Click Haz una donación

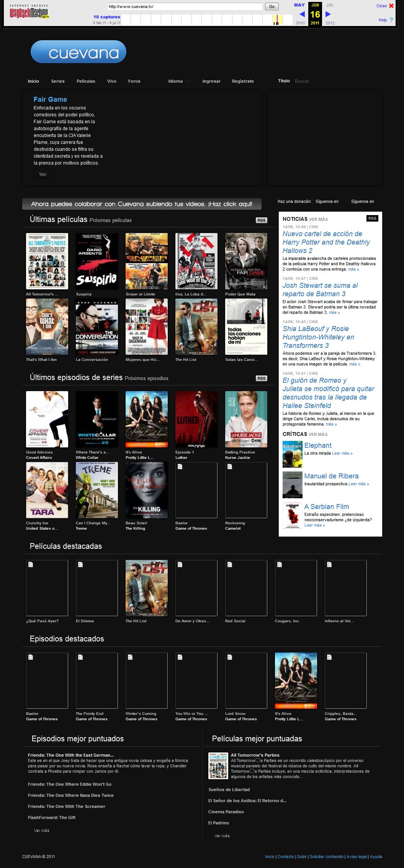pos(294,201)
